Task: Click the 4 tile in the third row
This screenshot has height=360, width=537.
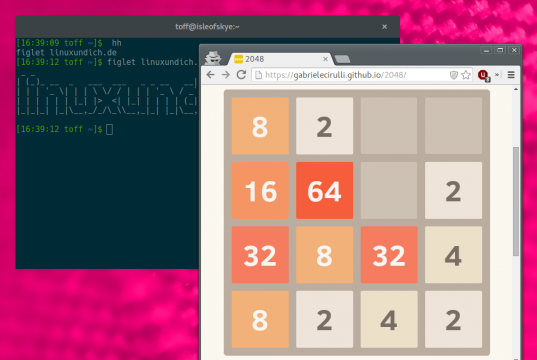Action: (x=453, y=255)
